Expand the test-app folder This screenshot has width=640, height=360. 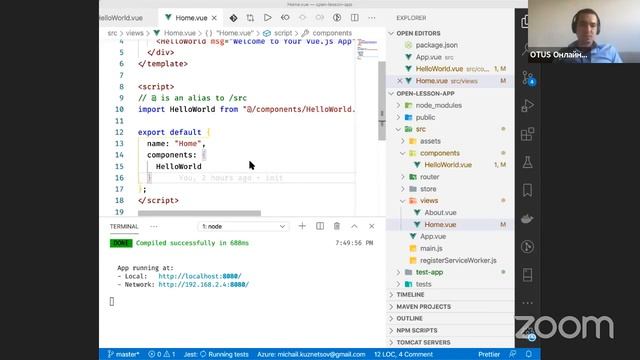[398, 272]
